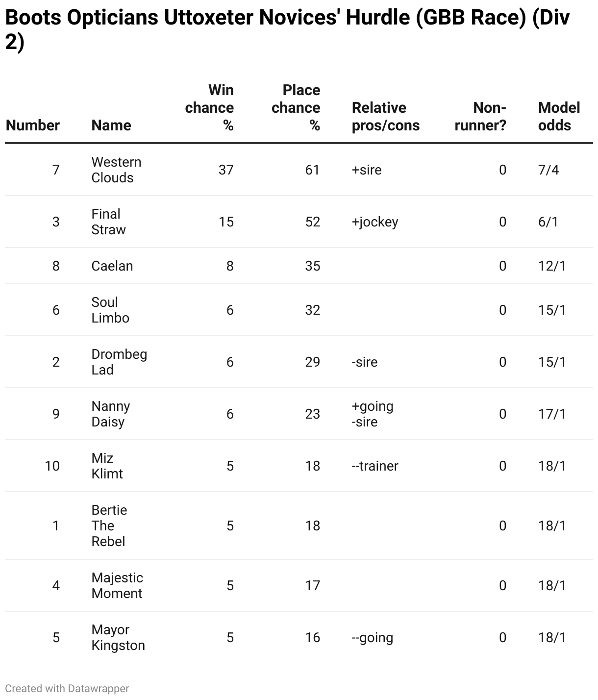Viewport: 598px width, 700px height.
Task: Click Mayor Kingston's --going note
Action: 373,638
